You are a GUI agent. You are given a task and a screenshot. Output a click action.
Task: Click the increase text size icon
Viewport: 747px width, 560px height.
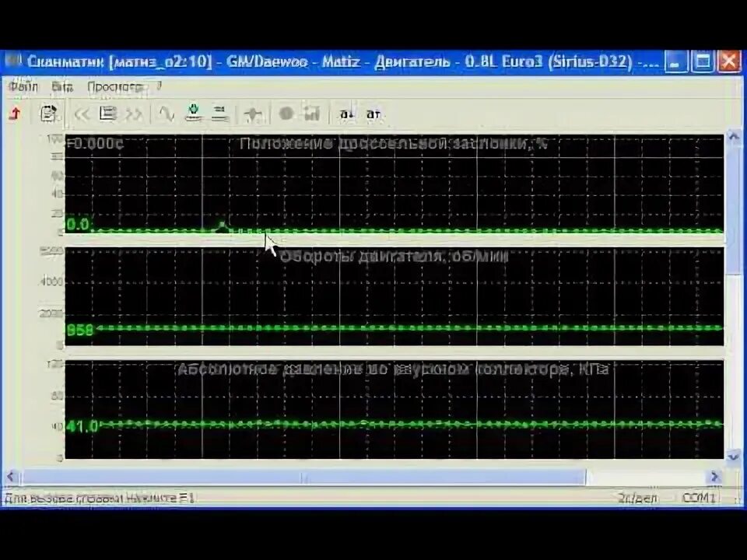coord(373,114)
